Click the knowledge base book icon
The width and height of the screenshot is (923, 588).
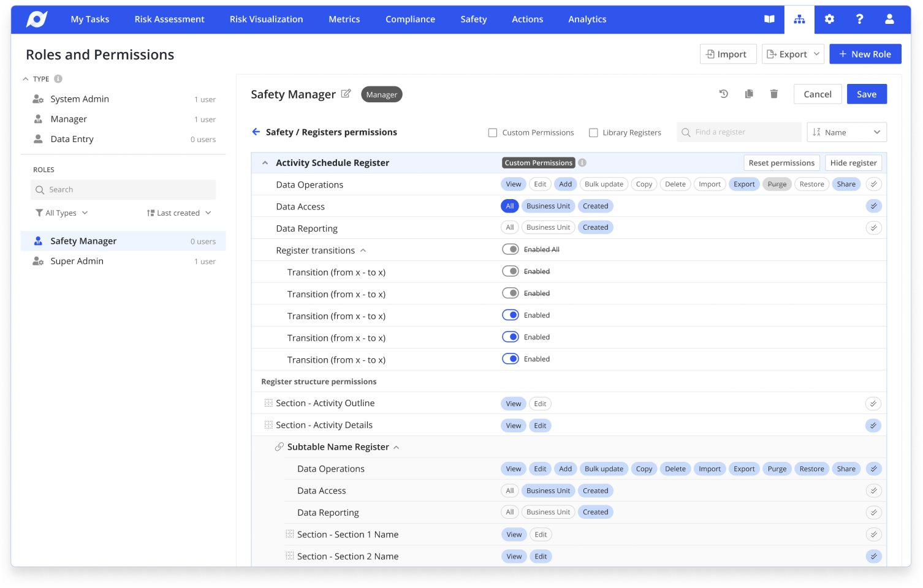769,19
